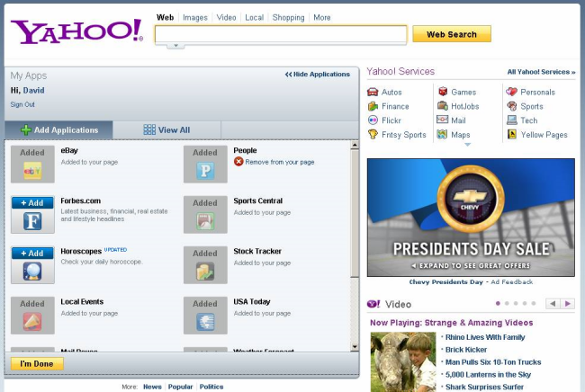
Task: Click the Ad Feedback link
Action: coord(512,282)
